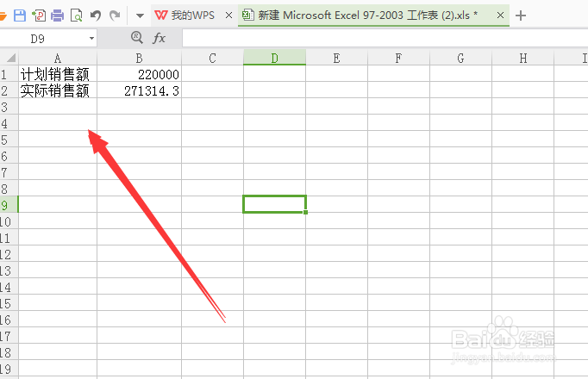
Task: Click the selected cell D9
Action: tap(274, 204)
